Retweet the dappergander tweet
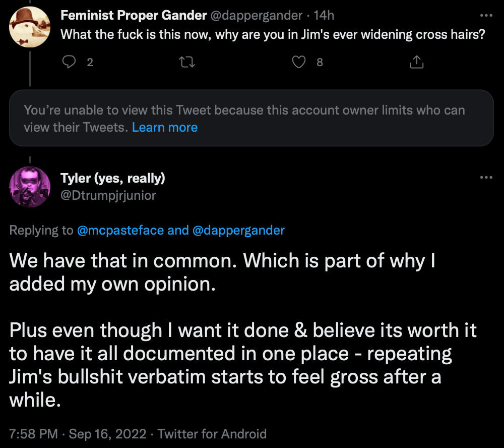 click(x=187, y=62)
